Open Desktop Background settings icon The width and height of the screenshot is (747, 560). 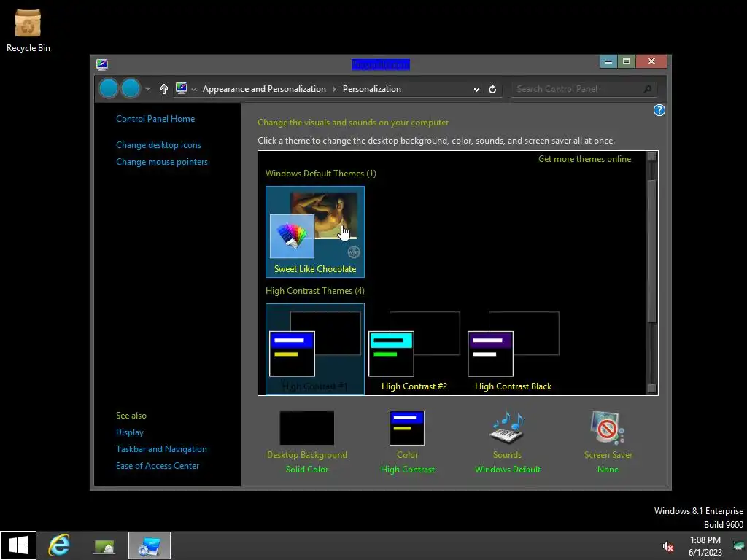click(307, 428)
